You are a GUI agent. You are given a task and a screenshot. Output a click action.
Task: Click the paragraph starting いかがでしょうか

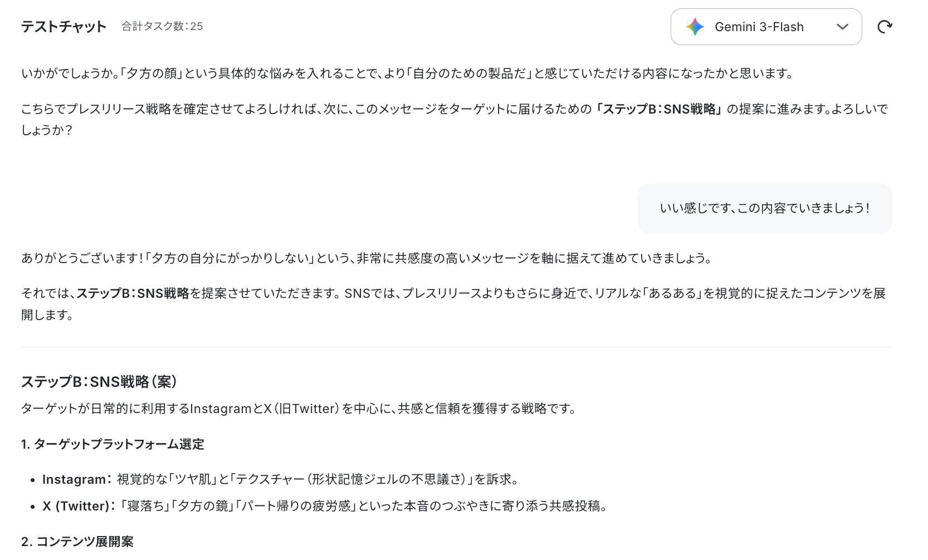tap(408, 73)
